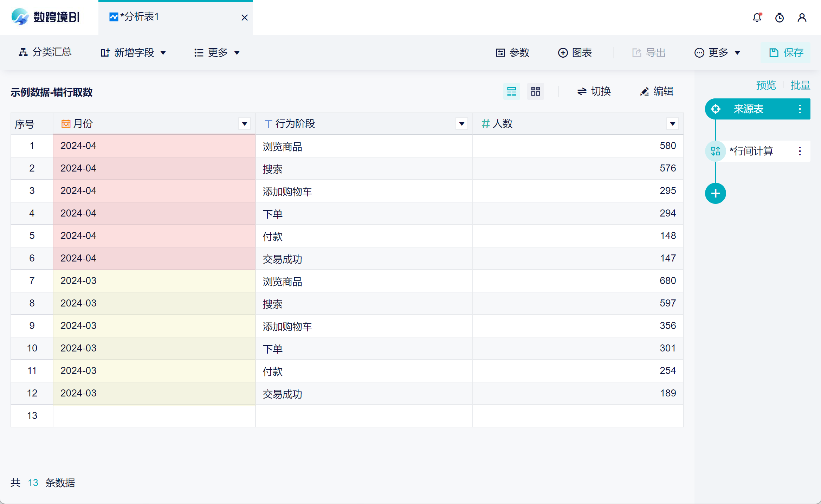Open three-dot menu of 行间计算 step

click(800, 151)
